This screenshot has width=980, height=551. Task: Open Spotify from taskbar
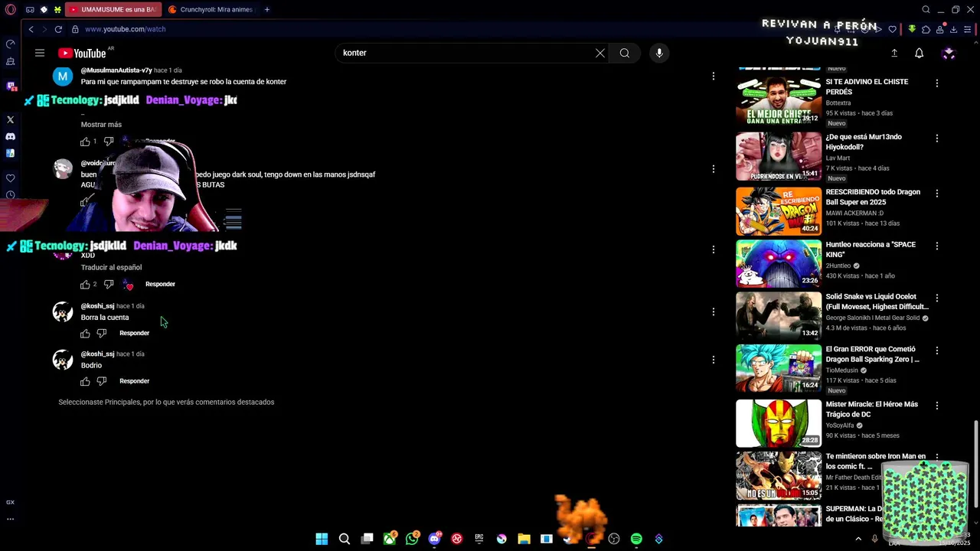(636, 539)
